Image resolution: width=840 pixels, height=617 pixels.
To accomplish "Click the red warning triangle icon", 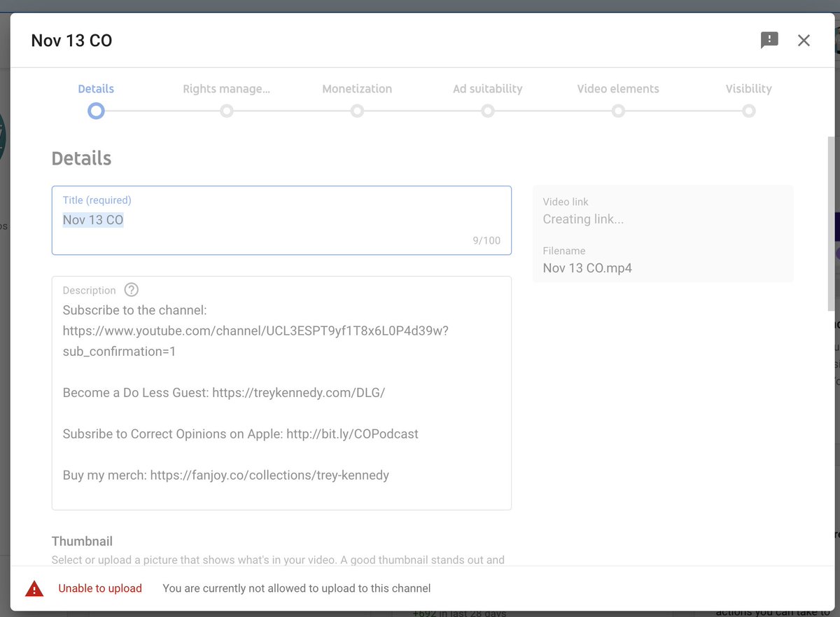I will pos(34,589).
